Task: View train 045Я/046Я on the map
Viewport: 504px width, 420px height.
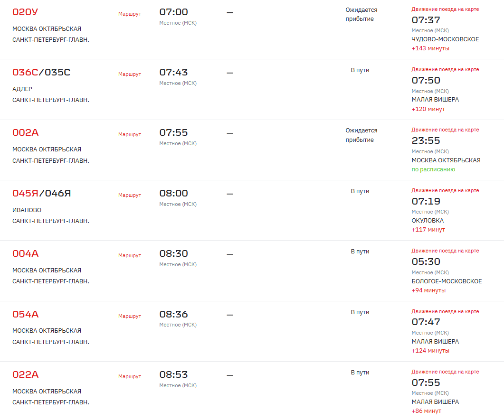Action: click(x=445, y=190)
